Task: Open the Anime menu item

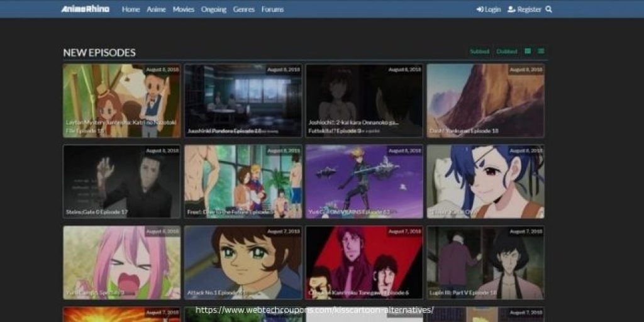Action: click(156, 9)
